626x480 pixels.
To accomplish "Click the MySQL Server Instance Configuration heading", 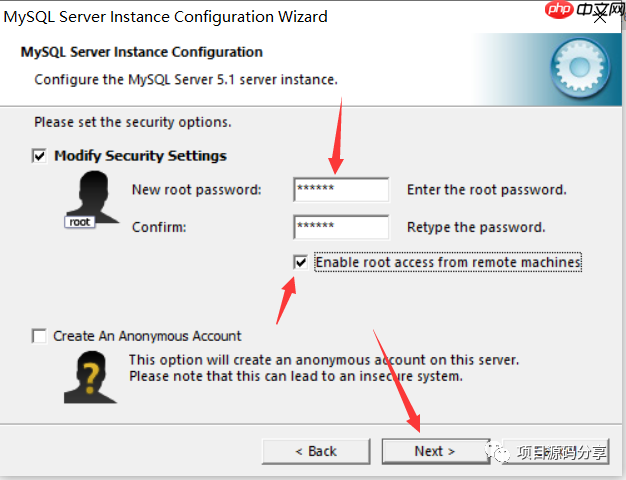I will 142,52.
